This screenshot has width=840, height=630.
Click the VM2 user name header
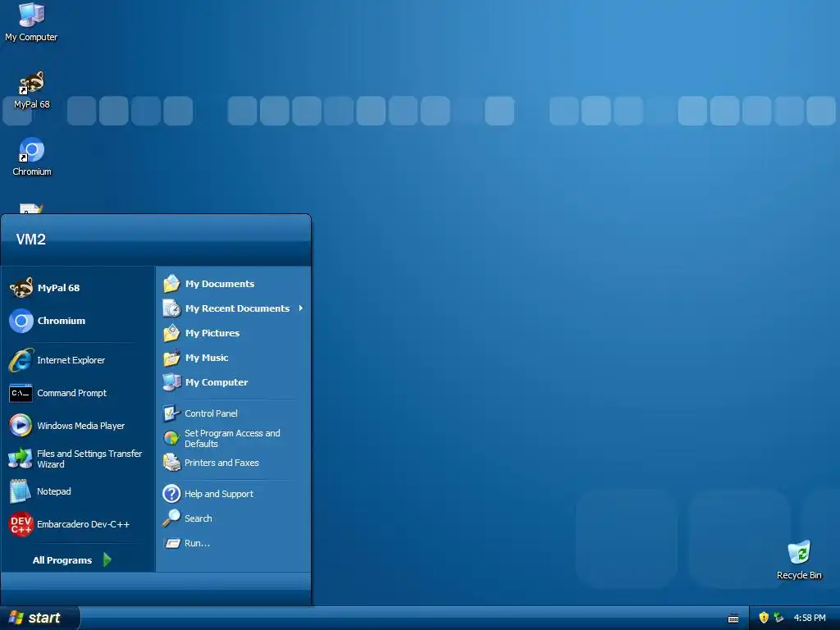click(30, 240)
